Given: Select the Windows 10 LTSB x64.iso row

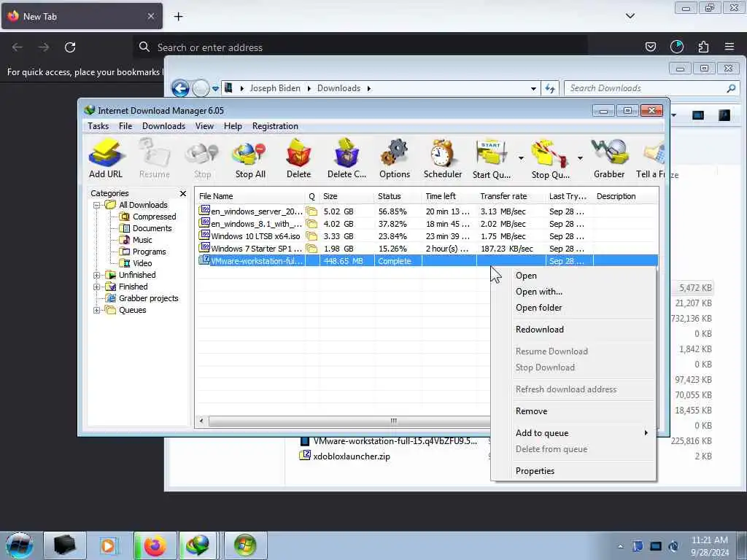Looking at the screenshot, I should pos(427,236).
